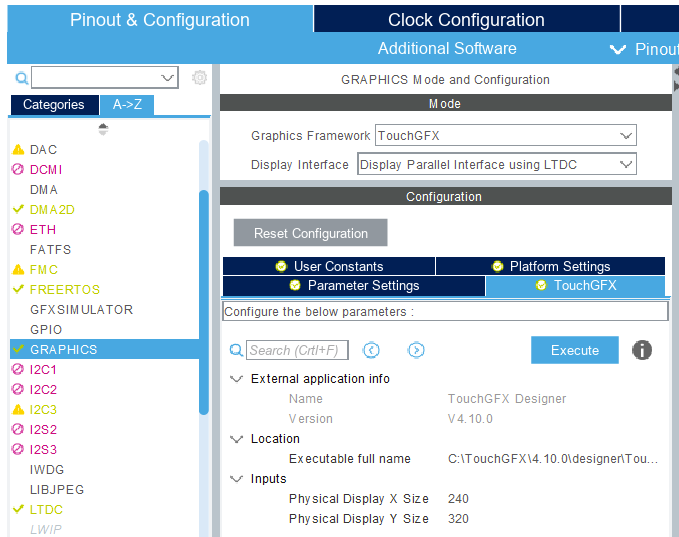Click the search magnifier icon beside category dropdown
The width and height of the screenshot is (679, 537).
(x=22, y=78)
